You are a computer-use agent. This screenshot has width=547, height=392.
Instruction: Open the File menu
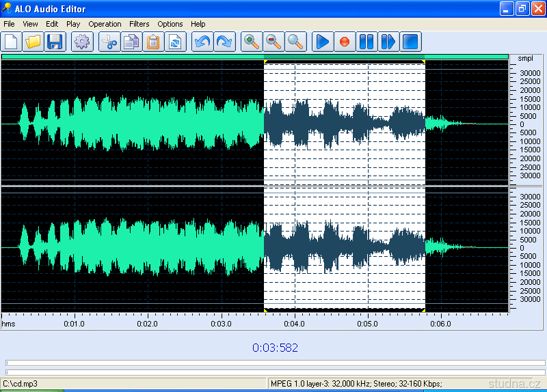tap(9, 24)
